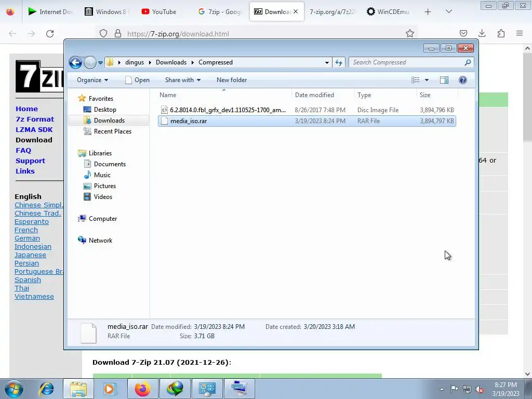532x399 pixels.
Task: Sort files by the Type column
Action: pos(385,95)
